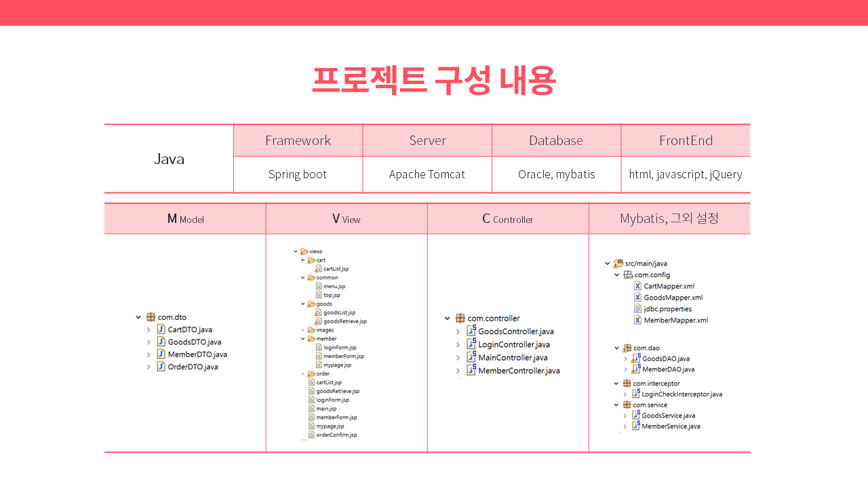Collapse the common folder in views

click(303, 277)
